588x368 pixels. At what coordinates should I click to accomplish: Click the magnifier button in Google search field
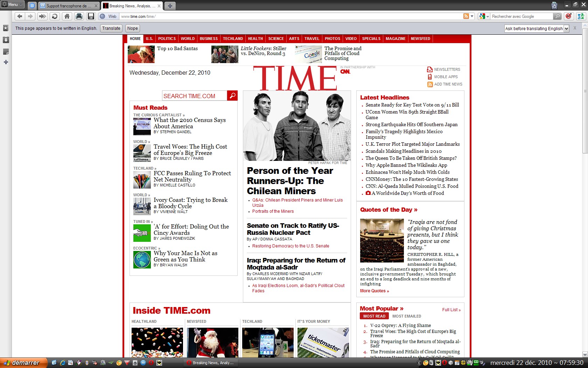[557, 16]
